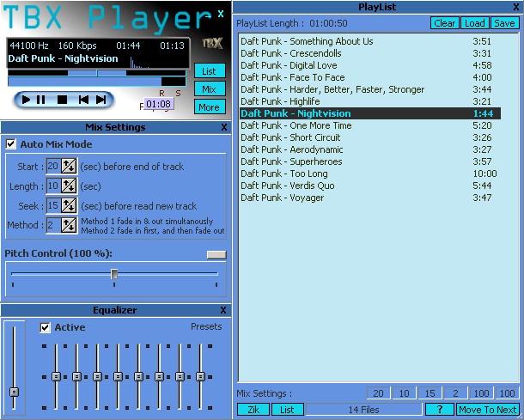This screenshot has width=524, height=420.
Task: Clear the playlist with the Clear button
Action: point(445,23)
